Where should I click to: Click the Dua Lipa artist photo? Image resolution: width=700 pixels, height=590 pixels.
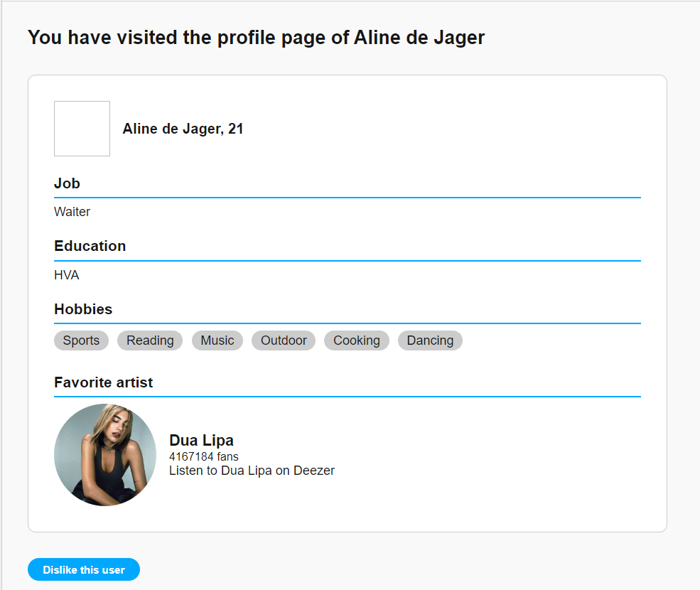(x=105, y=455)
